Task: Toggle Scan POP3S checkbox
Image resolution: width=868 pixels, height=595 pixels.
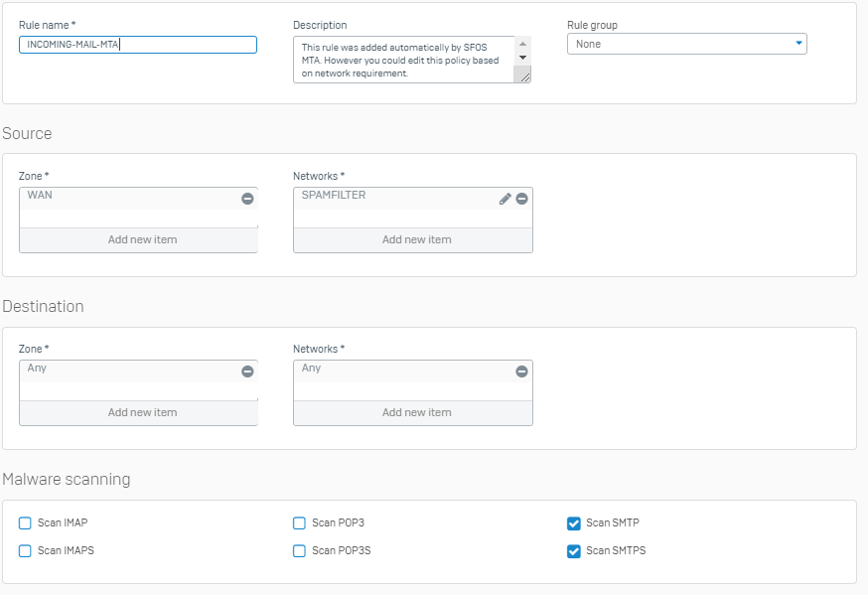Action: [x=299, y=551]
